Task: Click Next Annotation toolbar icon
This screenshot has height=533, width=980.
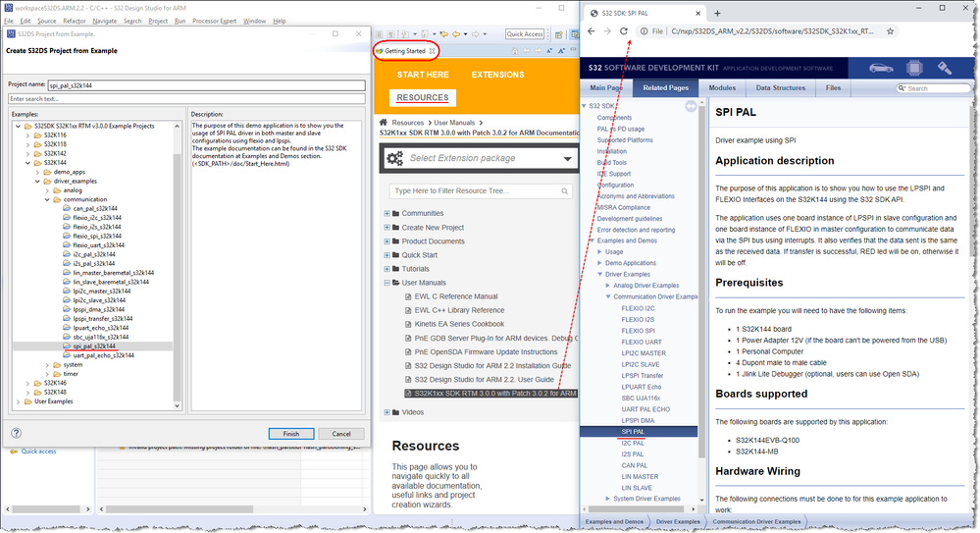Action: click(x=406, y=33)
